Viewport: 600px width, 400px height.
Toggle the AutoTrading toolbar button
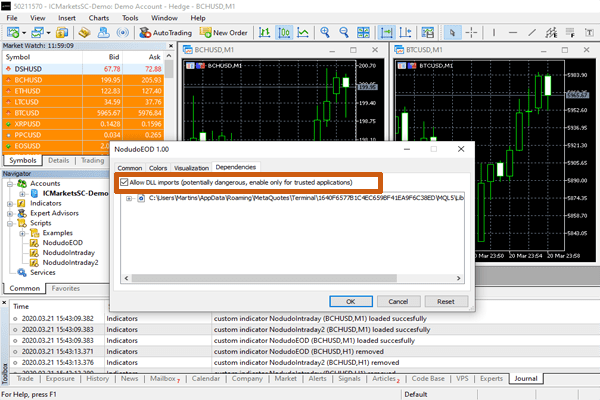[x=165, y=33]
